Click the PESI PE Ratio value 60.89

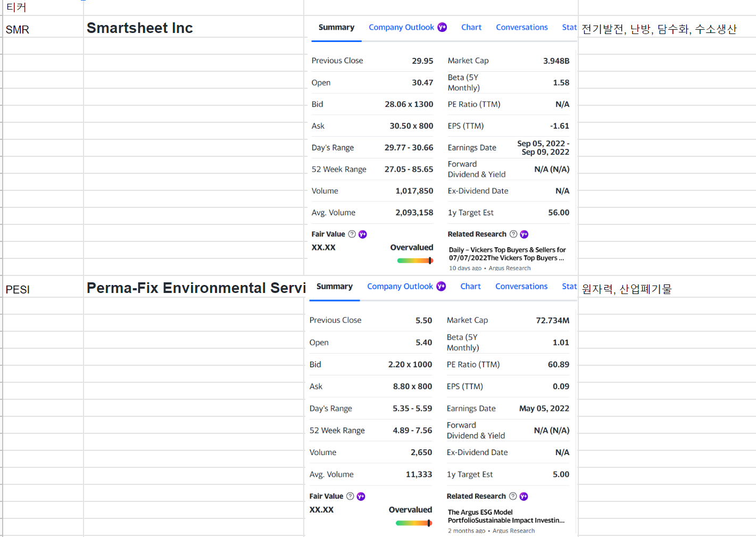point(559,364)
